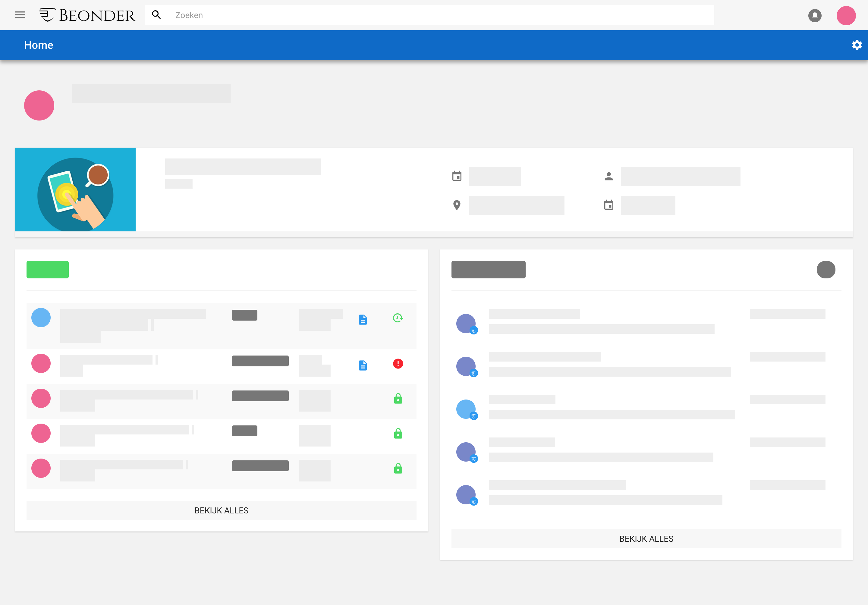
Task: Click Bekijk alles under right activity list
Action: pyautogui.click(x=646, y=538)
